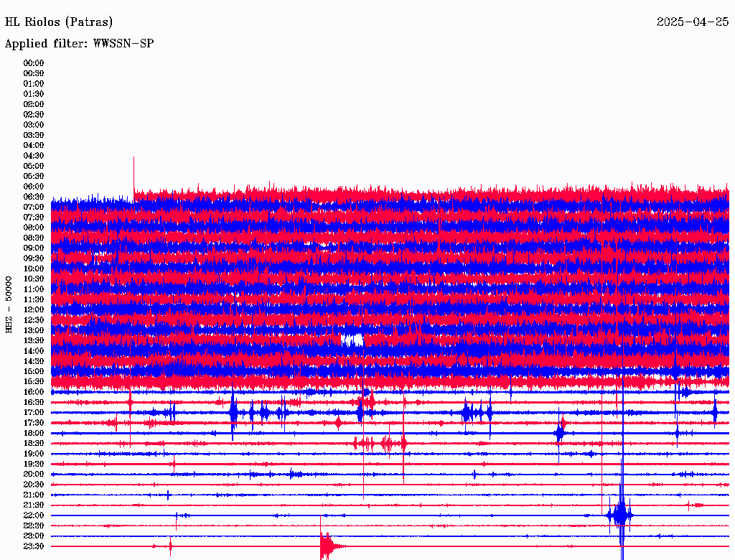This screenshot has height=560, width=735.
Task: Click the 02:00 time label
Action: click(x=34, y=105)
